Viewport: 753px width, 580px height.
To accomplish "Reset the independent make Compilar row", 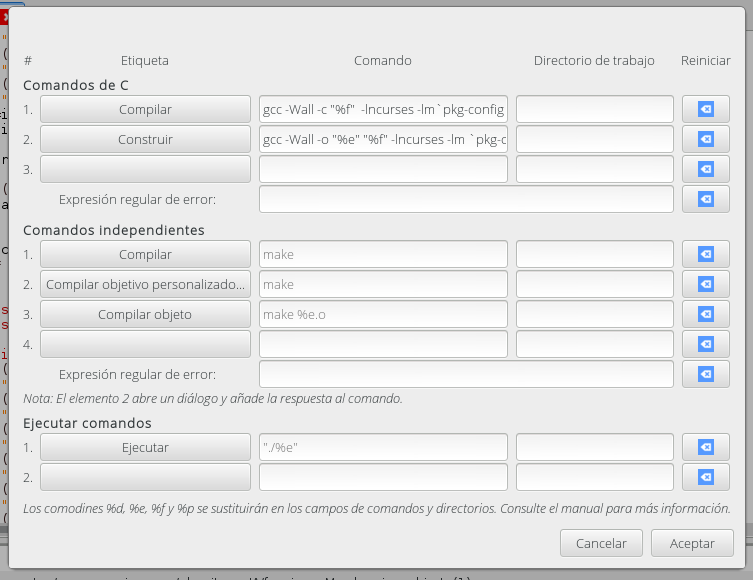I will [706, 254].
